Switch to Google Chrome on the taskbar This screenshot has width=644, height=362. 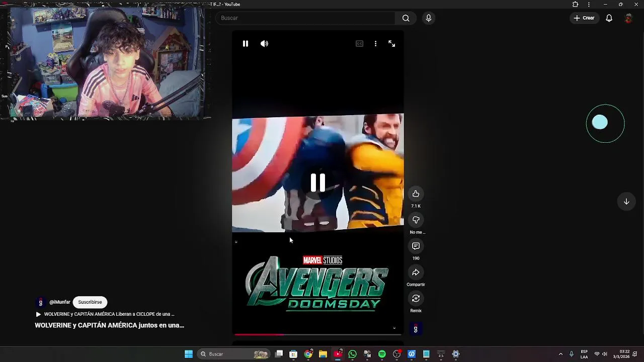(308, 354)
